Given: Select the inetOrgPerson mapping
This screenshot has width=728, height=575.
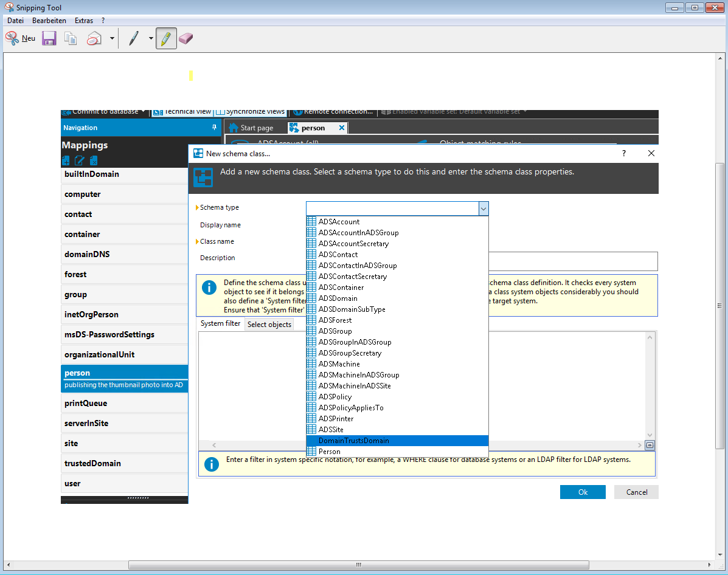Looking at the screenshot, I should [125, 314].
